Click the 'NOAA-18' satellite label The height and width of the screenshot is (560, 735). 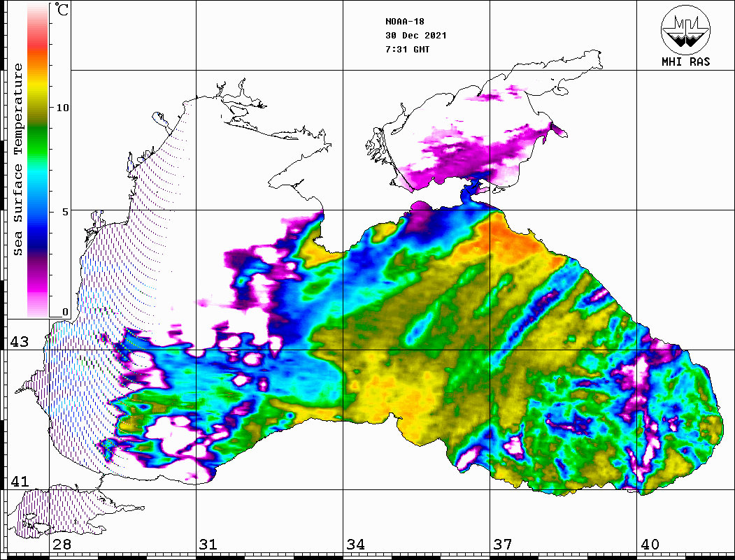point(404,22)
